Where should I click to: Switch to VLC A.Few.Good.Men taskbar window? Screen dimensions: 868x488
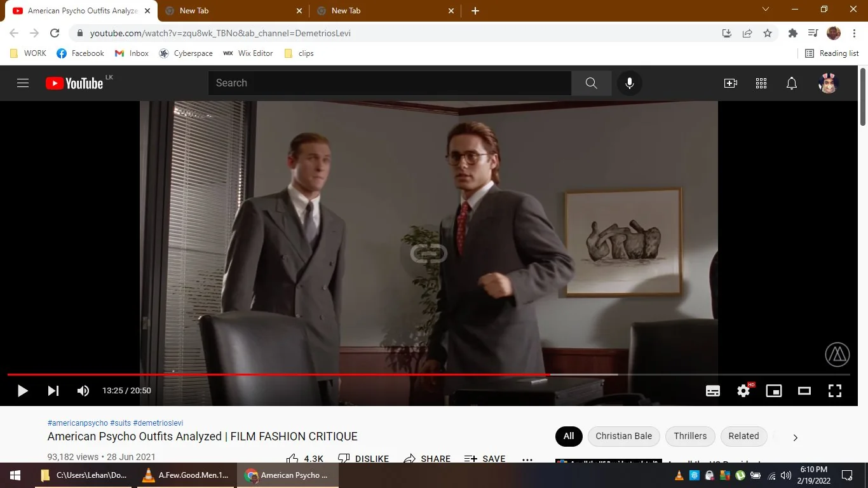pos(185,475)
